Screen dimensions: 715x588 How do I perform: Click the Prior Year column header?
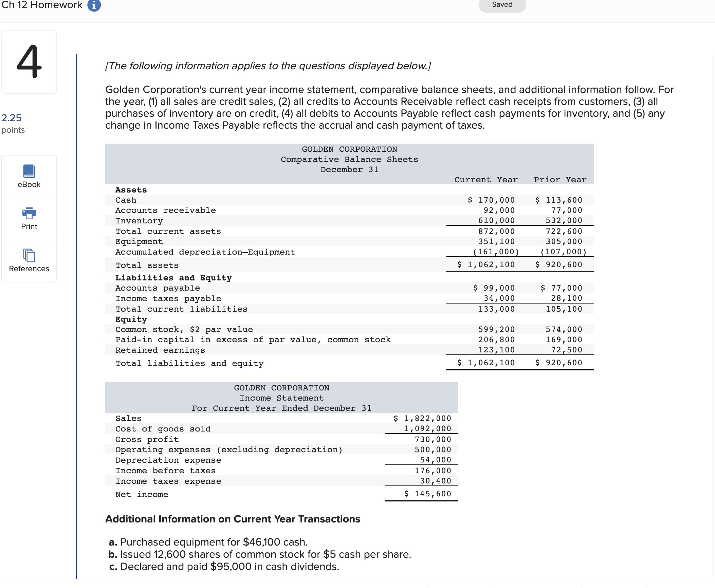tap(560, 180)
